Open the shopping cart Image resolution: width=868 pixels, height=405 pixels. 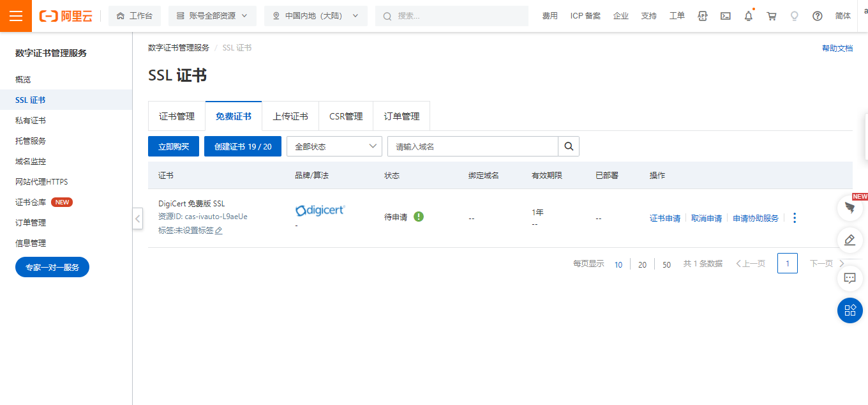[x=772, y=16]
